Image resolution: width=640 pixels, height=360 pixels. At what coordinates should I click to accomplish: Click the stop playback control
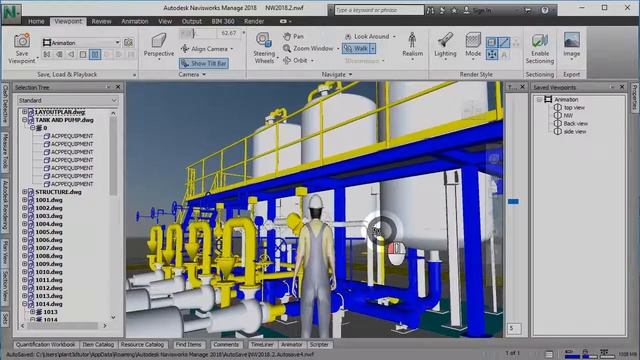(x=83, y=54)
